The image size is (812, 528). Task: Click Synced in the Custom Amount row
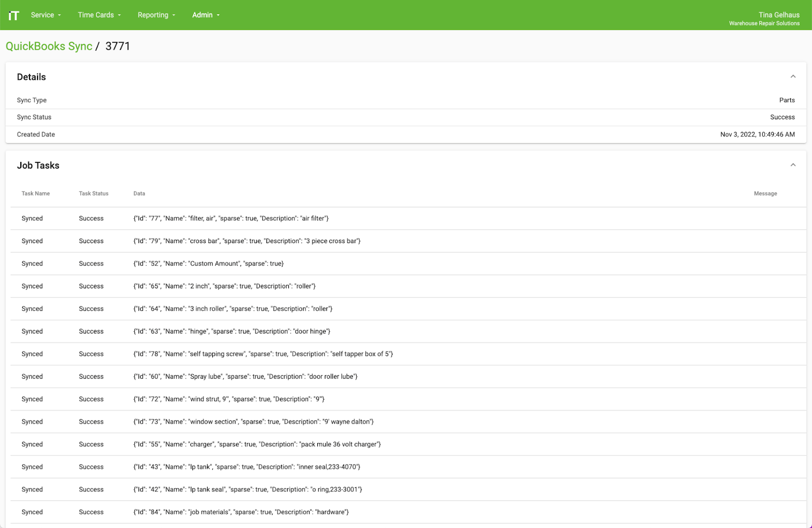(32, 263)
